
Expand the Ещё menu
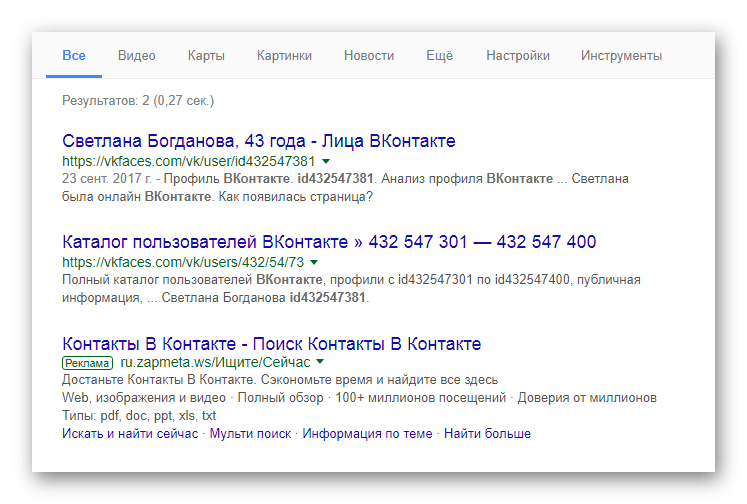[x=440, y=56]
